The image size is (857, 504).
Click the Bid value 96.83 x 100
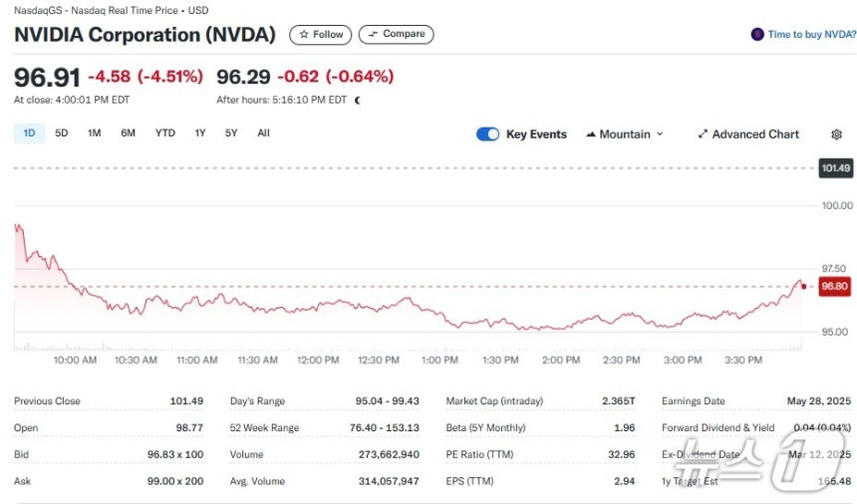[x=175, y=454]
